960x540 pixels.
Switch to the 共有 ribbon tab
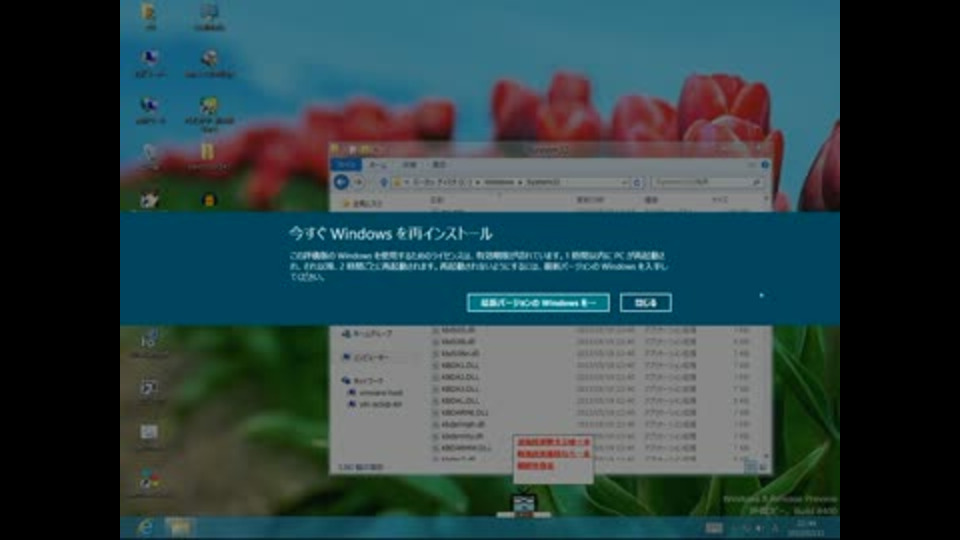coord(409,165)
